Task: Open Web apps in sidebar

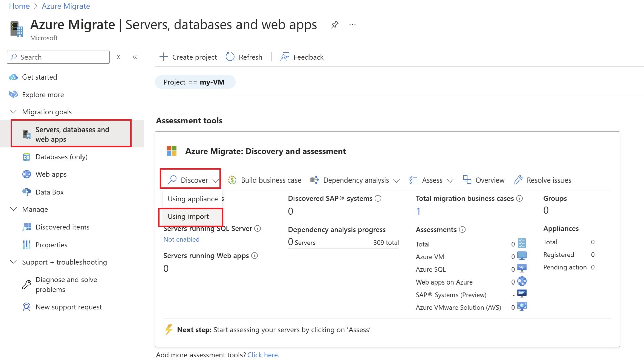Action: (x=51, y=174)
